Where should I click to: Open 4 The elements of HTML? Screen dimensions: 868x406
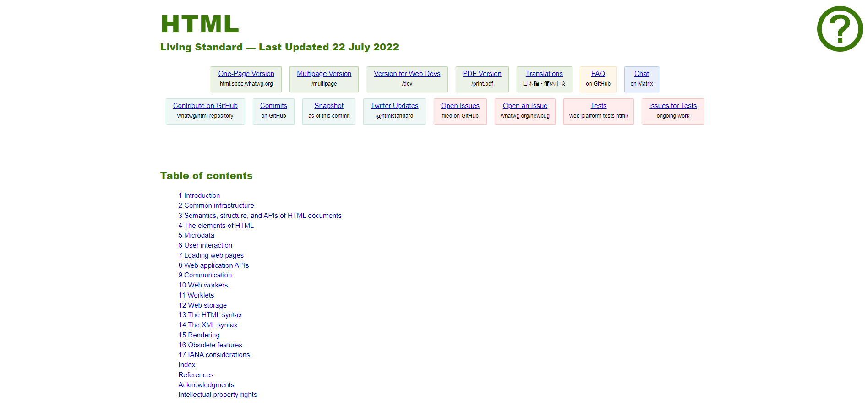coord(216,226)
